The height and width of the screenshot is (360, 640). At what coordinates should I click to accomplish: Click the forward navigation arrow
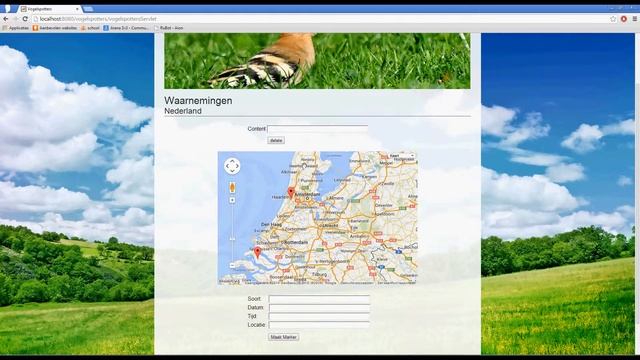coord(15,19)
